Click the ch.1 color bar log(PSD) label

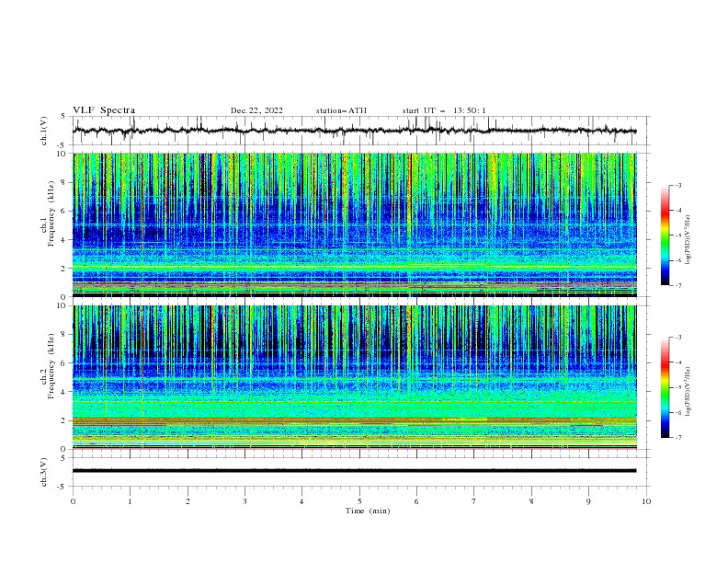[x=688, y=239]
